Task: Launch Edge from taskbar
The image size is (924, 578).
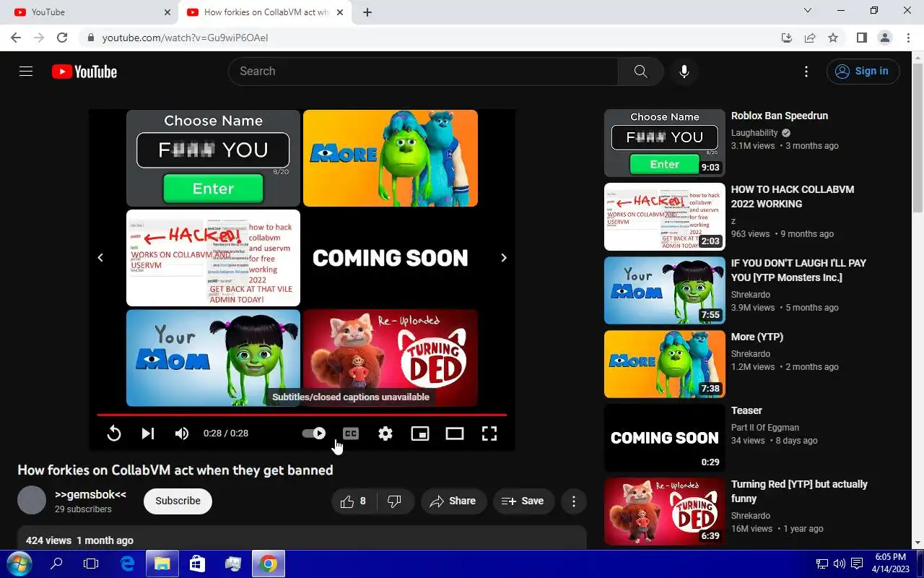Action: (x=127, y=564)
